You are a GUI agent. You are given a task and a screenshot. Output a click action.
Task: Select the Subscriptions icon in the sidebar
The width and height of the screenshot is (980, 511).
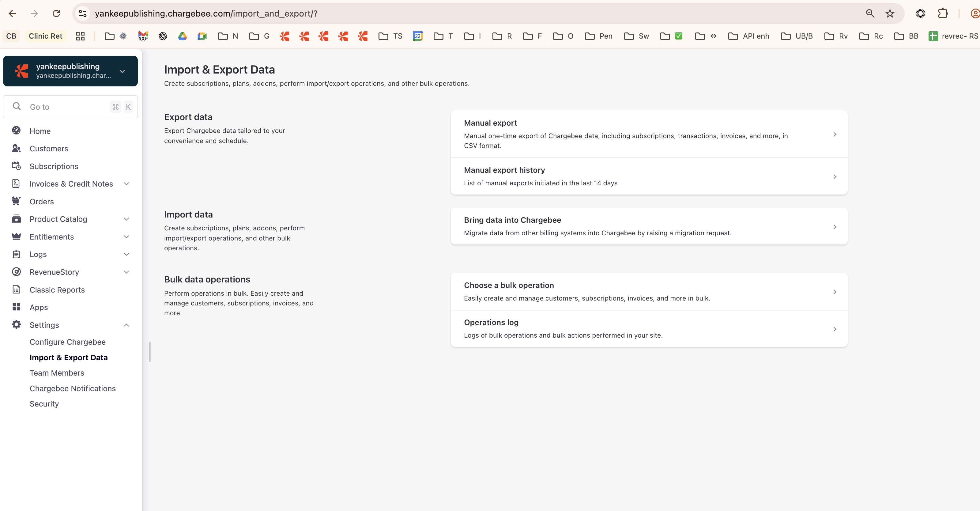16,166
